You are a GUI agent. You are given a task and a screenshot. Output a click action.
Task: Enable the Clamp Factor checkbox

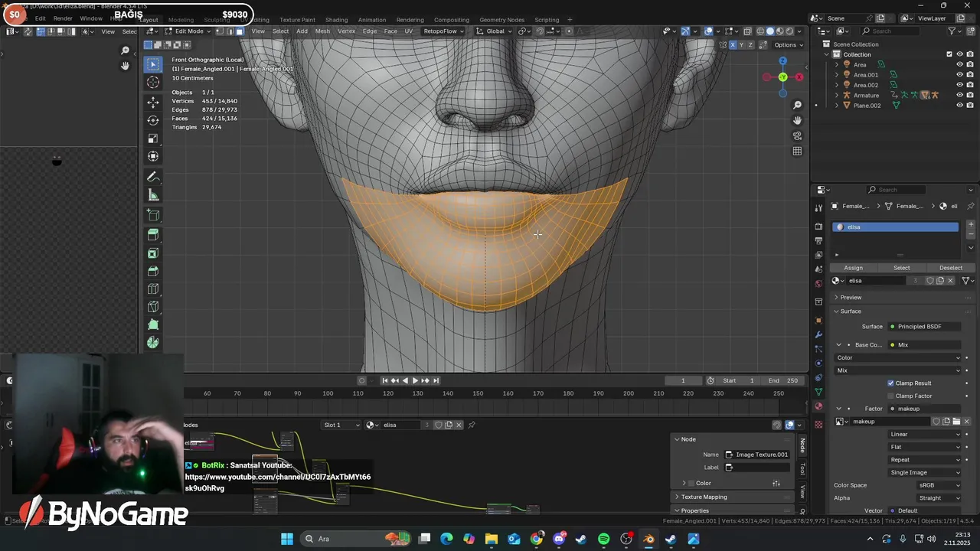pos(890,396)
